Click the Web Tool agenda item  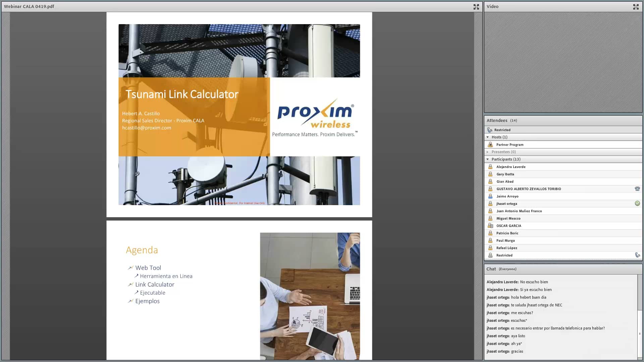tap(148, 268)
